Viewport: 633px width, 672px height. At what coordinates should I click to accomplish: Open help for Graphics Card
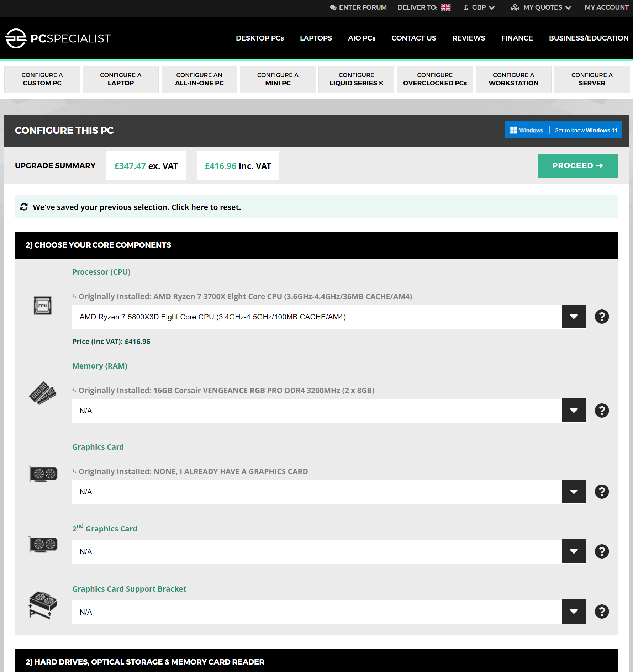coord(602,492)
